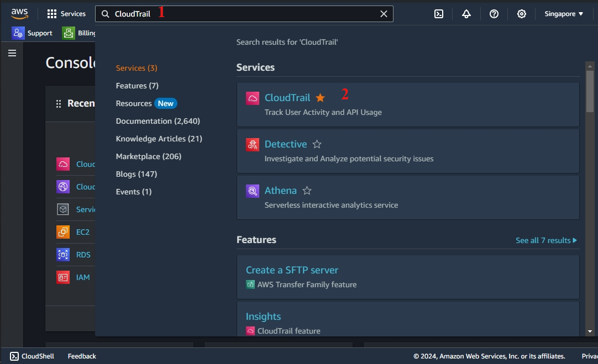Select the Services (3) category
Screen dimensions: 598x364
[137, 68]
